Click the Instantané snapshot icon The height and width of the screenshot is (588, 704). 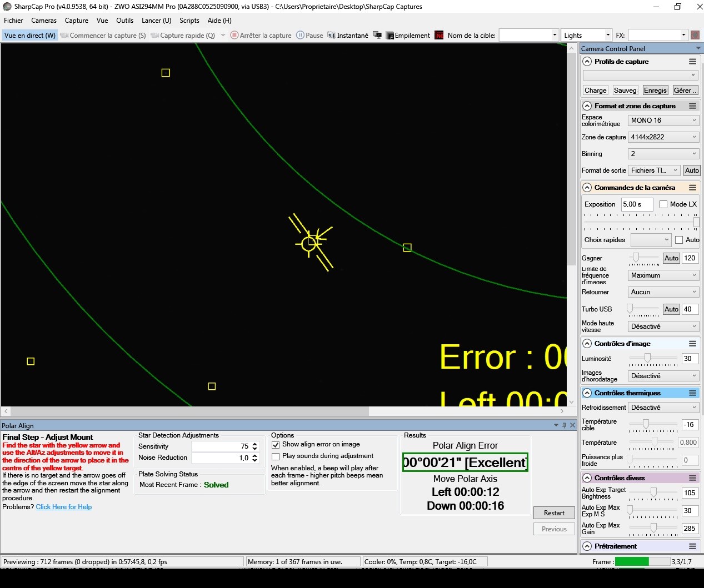point(332,36)
